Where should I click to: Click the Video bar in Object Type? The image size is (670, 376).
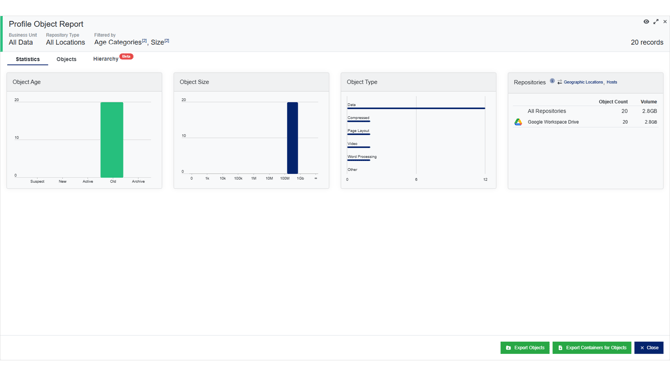pyautogui.click(x=359, y=147)
